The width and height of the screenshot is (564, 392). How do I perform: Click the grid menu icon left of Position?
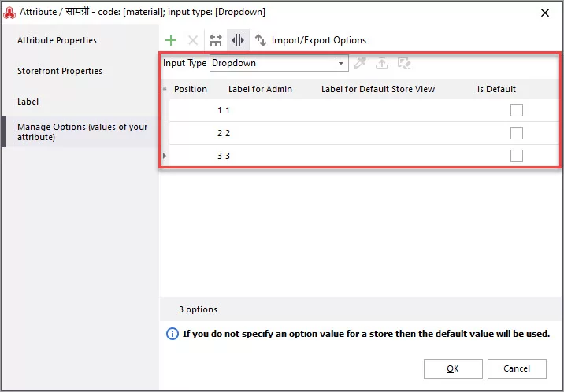coord(165,89)
